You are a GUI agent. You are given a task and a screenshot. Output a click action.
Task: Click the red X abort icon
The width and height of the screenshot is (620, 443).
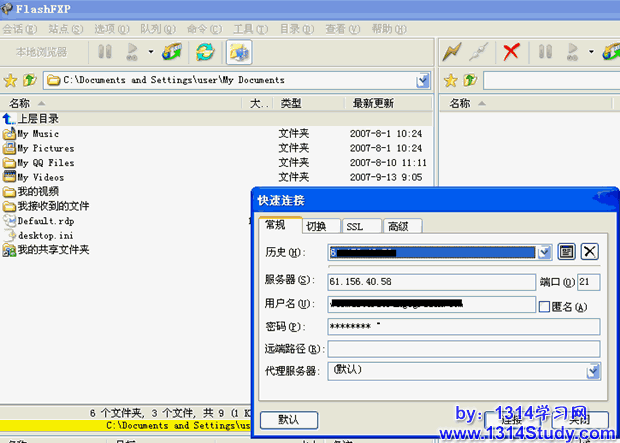[511, 51]
